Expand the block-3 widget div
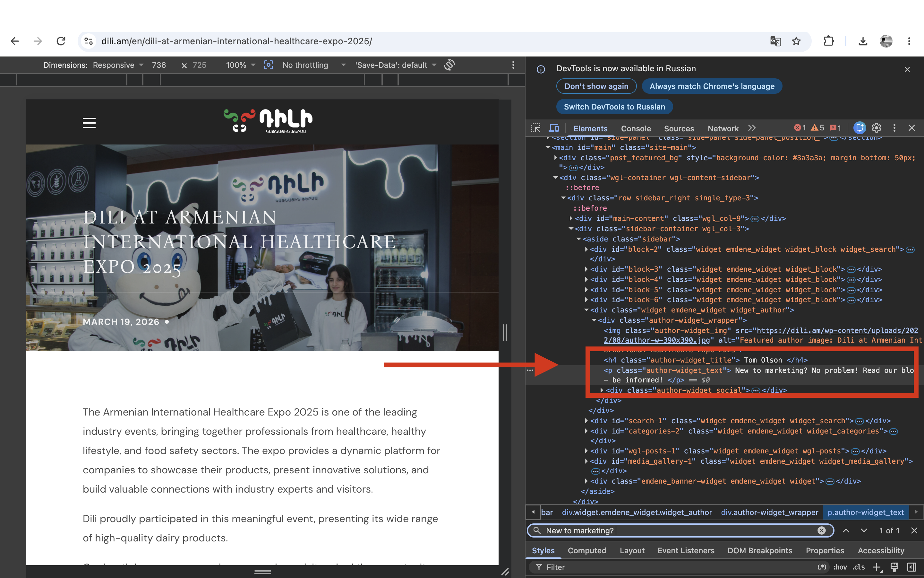 pos(586,269)
